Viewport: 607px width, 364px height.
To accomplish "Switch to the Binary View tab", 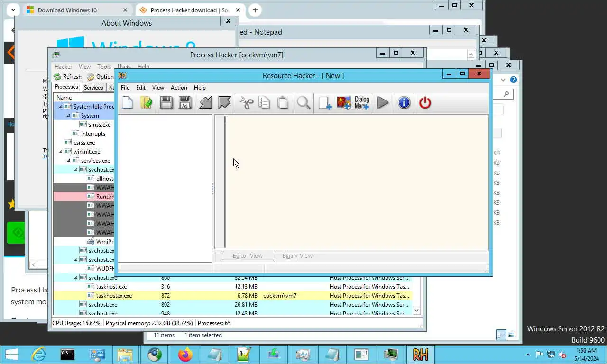I will [297, 255].
